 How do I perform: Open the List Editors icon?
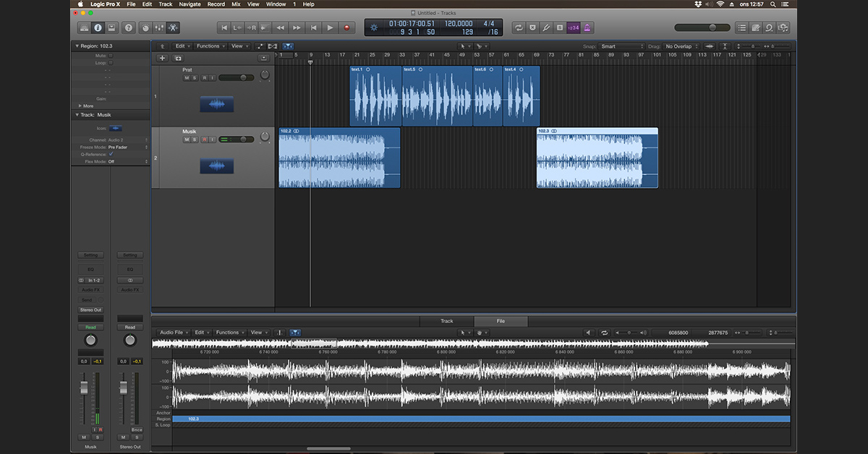pos(741,27)
